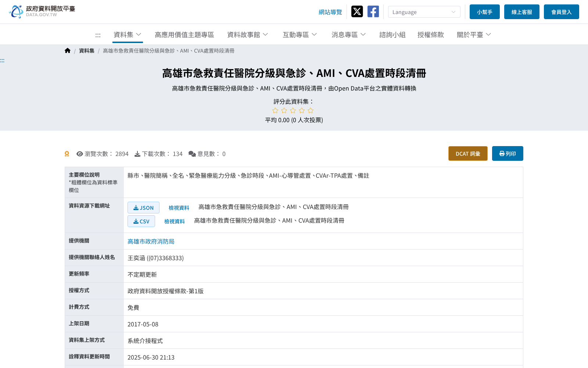Click the 資料集 breadcrumb link
The height and width of the screenshot is (368, 588).
click(87, 51)
